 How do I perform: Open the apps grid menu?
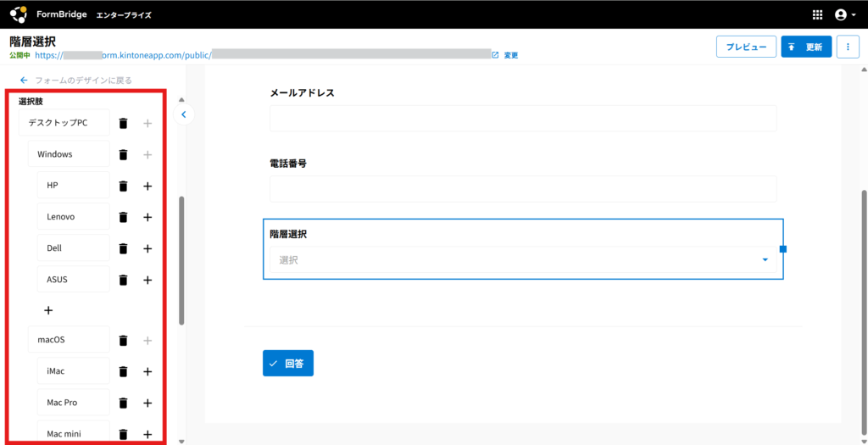817,15
